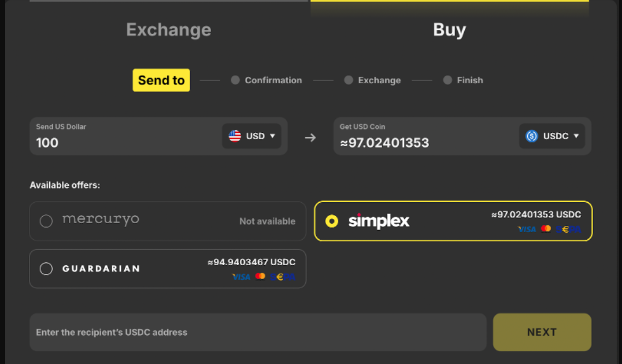The image size is (622, 364).
Task: Click the Confirmation step indicator
Action: click(x=266, y=80)
